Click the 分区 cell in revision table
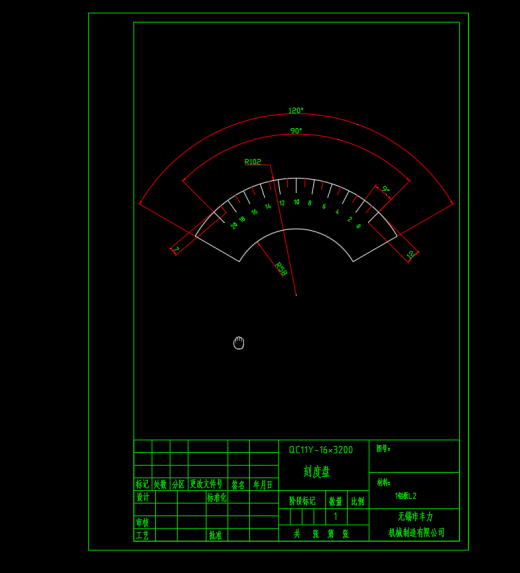 (179, 484)
